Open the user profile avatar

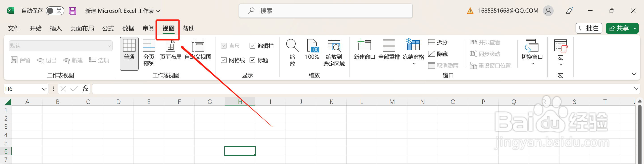(548, 11)
